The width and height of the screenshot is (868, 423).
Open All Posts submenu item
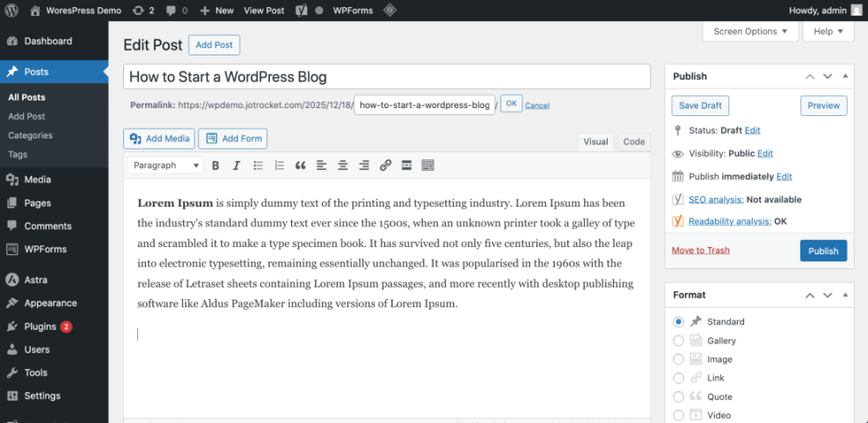pyautogui.click(x=26, y=98)
